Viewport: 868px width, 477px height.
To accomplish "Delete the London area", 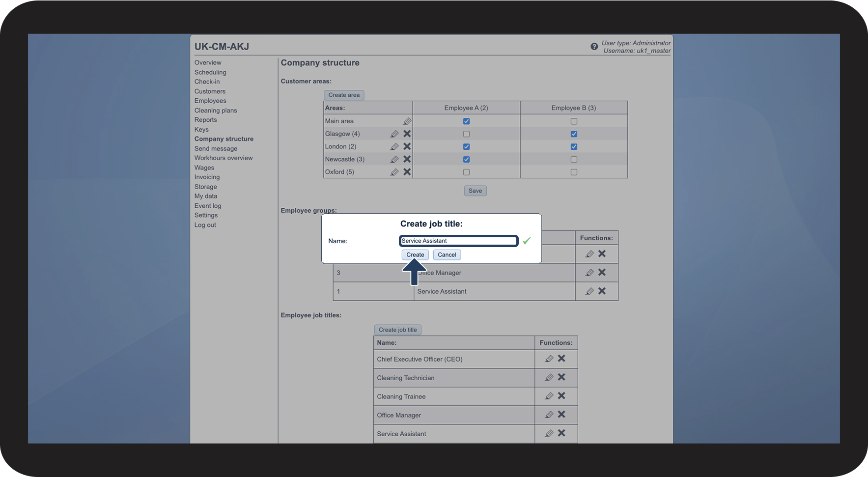I will click(x=407, y=146).
